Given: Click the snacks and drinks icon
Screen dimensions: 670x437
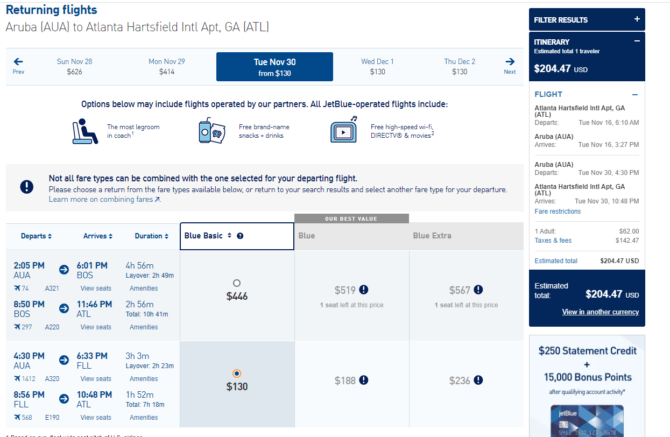Looking at the screenshot, I should pyautogui.click(x=212, y=131).
